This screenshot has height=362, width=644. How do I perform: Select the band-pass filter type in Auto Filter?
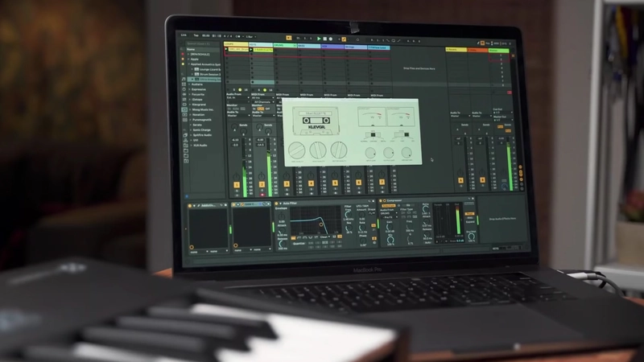click(x=305, y=237)
